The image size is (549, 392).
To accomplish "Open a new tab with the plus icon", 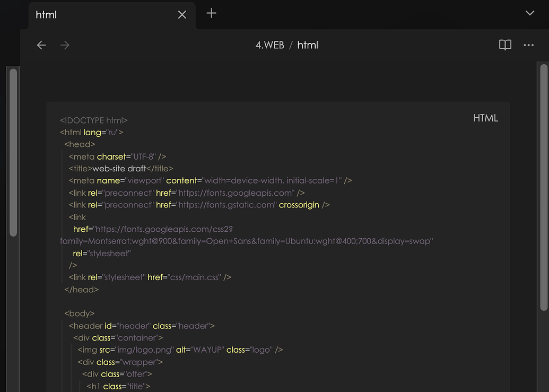I will pyautogui.click(x=211, y=13).
